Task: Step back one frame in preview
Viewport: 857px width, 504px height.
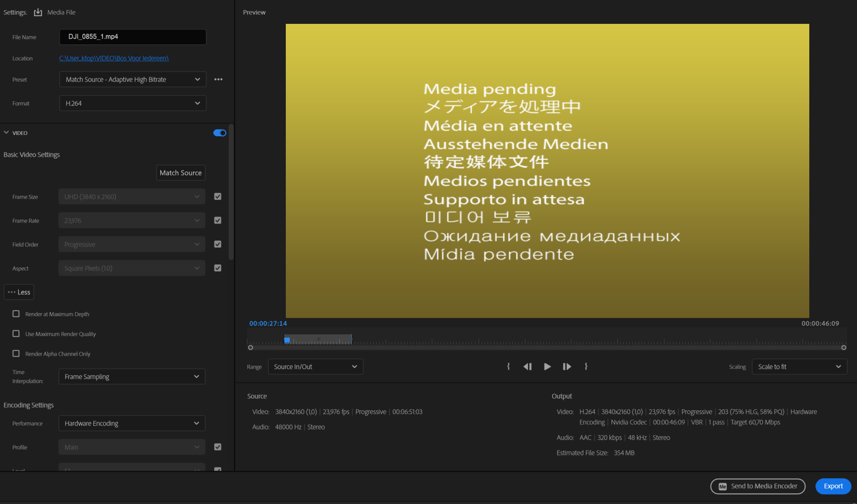Action: [527, 366]
